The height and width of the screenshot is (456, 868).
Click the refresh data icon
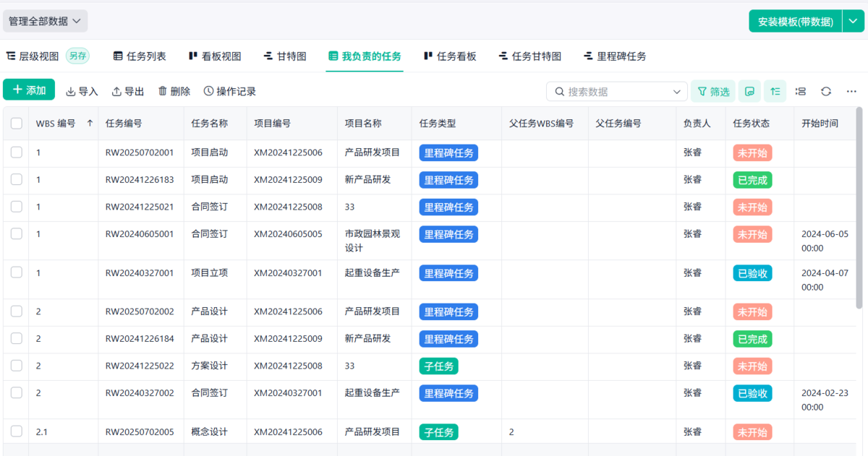point(826,92)
